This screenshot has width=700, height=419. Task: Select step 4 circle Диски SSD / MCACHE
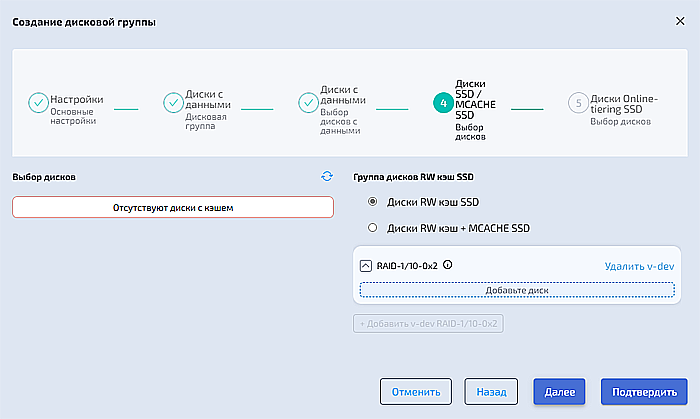coord(443,103)
